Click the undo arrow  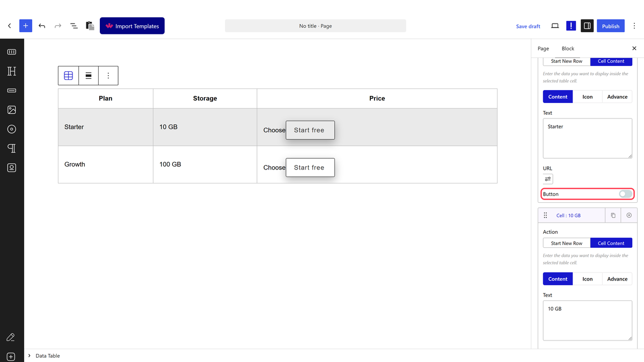pos(42,26)
